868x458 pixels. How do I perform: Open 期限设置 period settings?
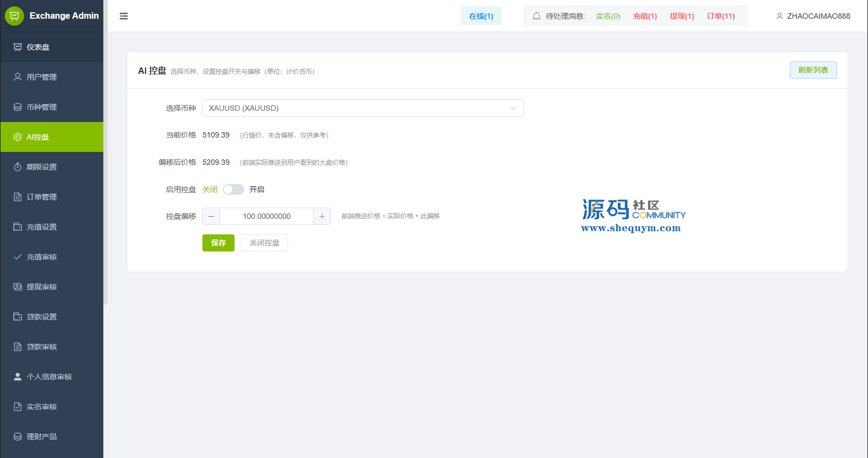click(42, 167)
